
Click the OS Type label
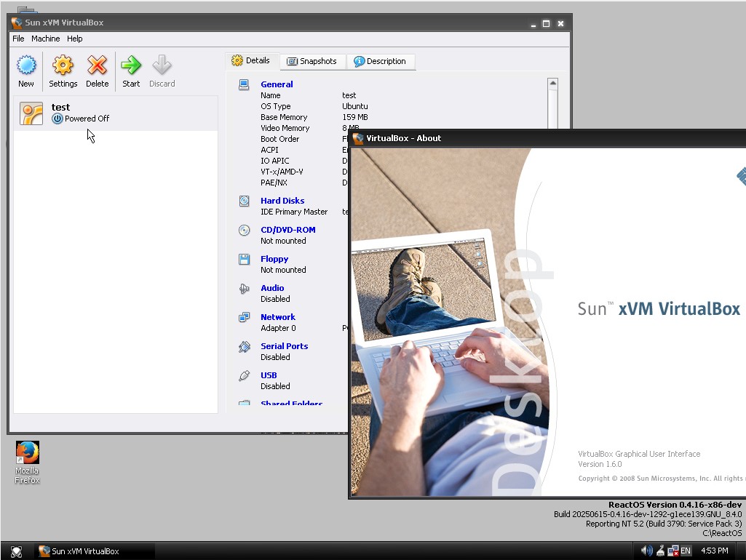pyautogui.click(x=275, y=106)
